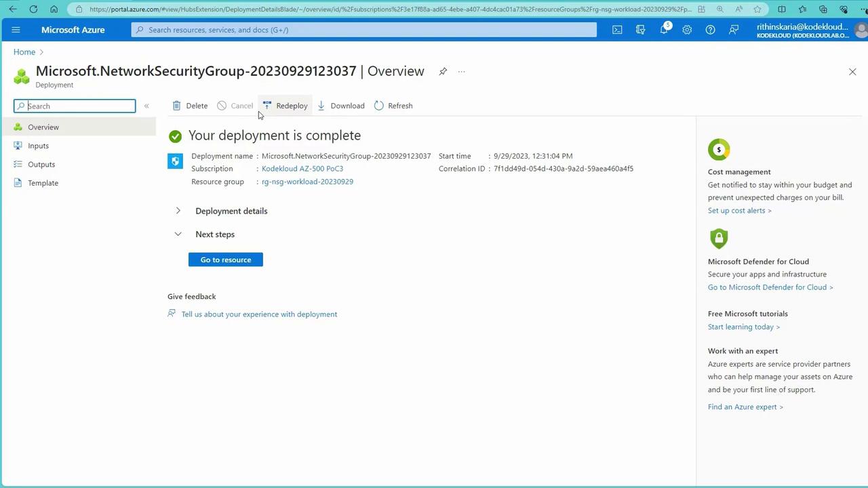Zoom the page using the address bar magnifier
The height and width of the screenshot is (488, 868).
(720, 9)
